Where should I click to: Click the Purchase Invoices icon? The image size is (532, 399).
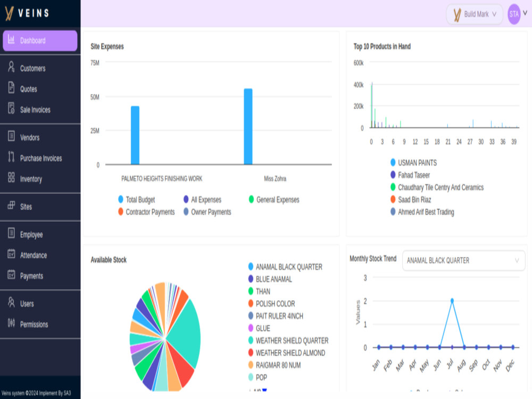tap(11, 157)
